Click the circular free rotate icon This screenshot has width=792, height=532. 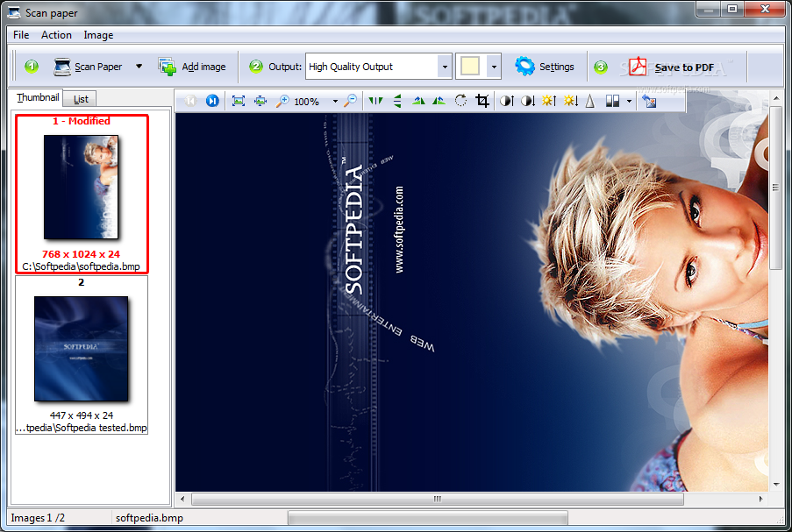click(460, 101)
